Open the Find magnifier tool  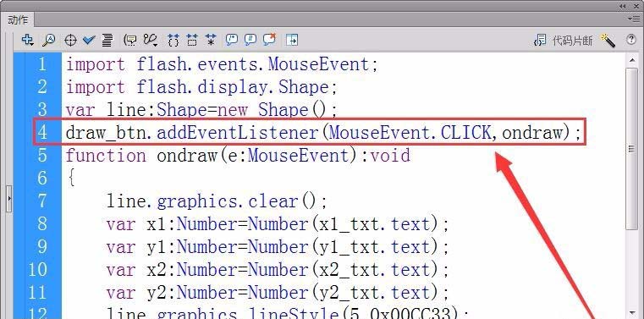click(x=49, y=40)
